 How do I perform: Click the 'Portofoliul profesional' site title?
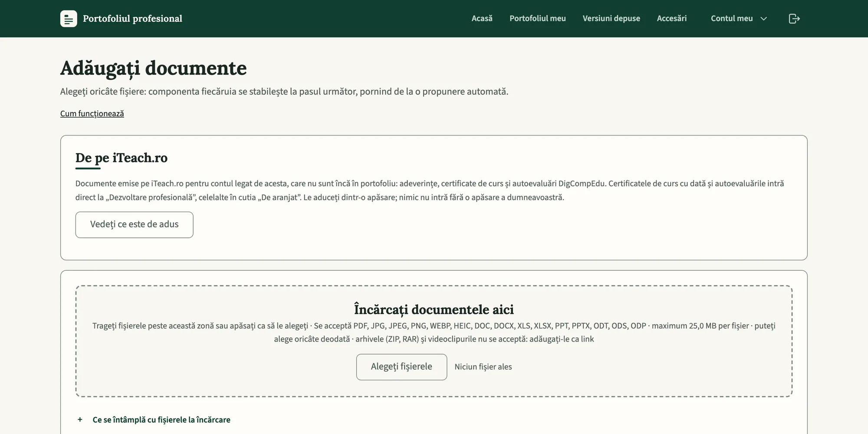pyautogui.click(x=132, y=19)
